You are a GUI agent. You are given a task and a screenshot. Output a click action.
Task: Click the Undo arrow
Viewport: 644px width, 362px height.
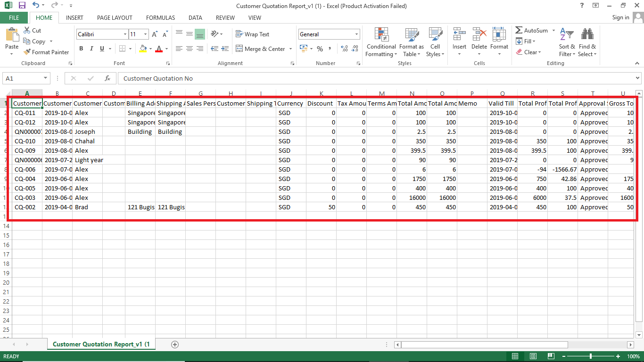[36, 6]
